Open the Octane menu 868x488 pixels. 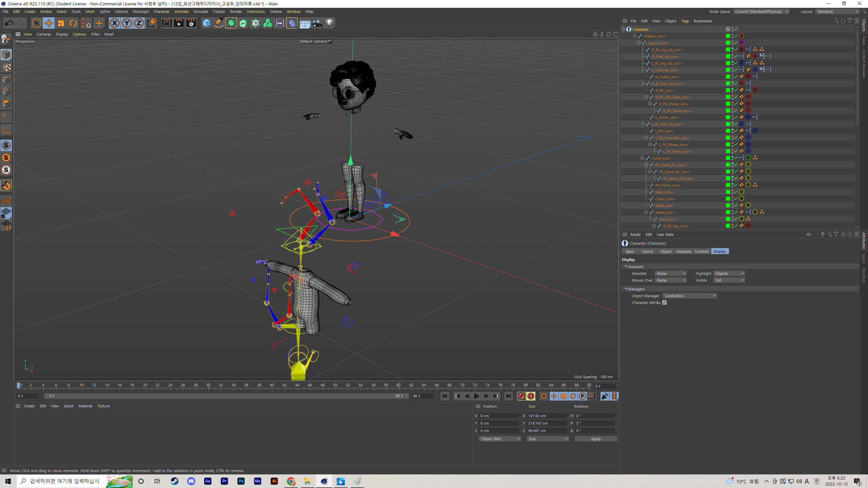click(276, 12)
